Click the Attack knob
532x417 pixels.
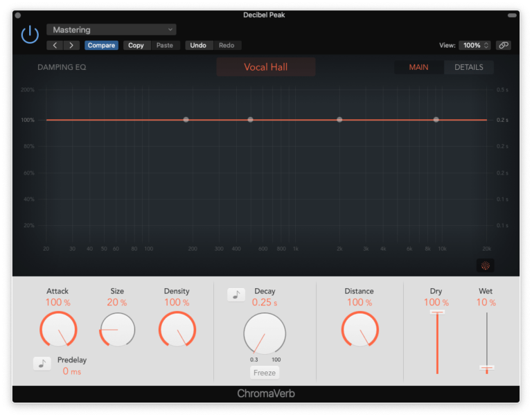58,329
